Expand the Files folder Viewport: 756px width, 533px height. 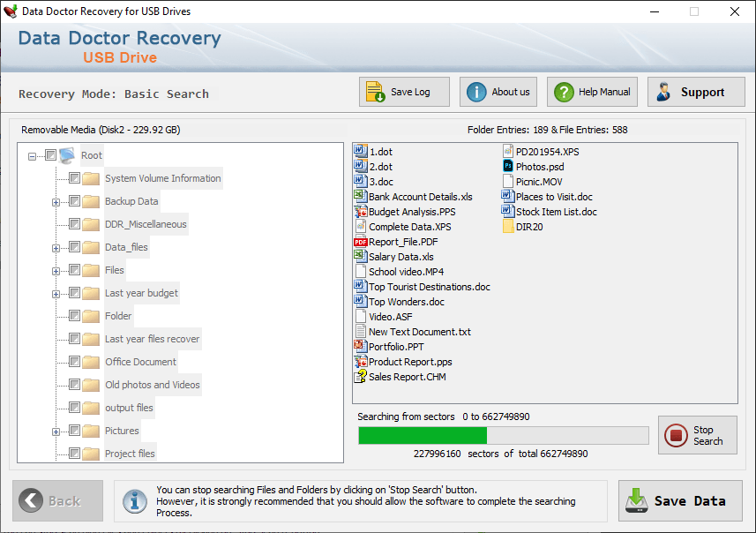56,271
